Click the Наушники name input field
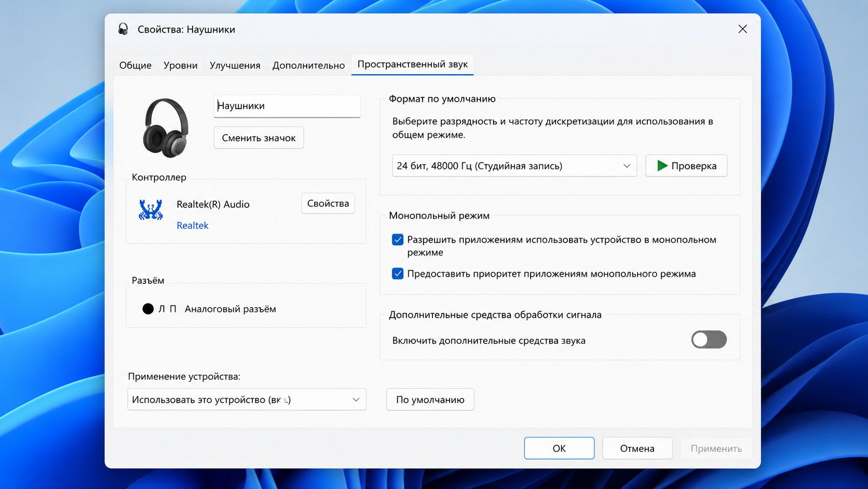The width and height of the screenshot is (868, 489). [x=287, y=106]
